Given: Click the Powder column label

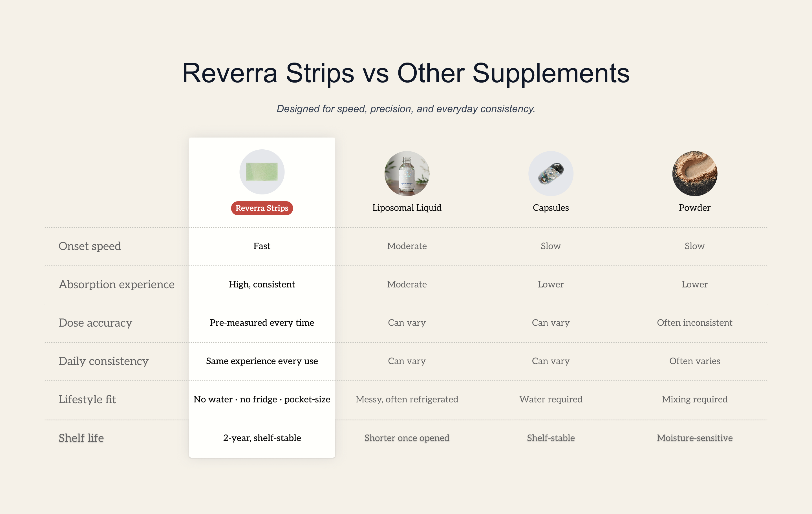Looking at the screenshot, I should [695, 208].
